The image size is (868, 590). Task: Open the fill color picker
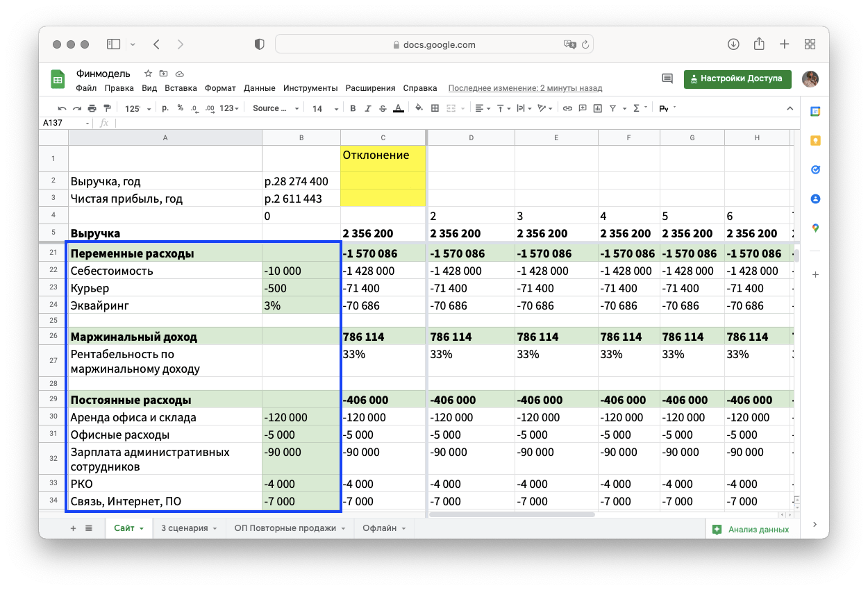point(419,108)
